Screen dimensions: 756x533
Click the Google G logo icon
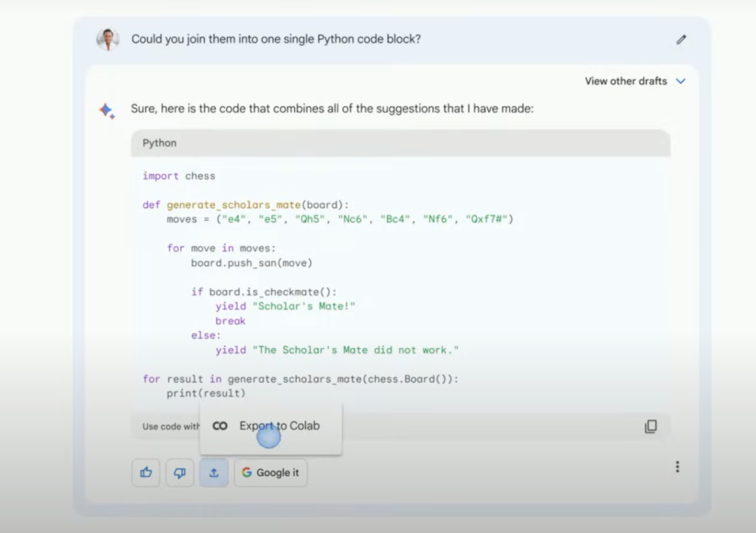247,472
